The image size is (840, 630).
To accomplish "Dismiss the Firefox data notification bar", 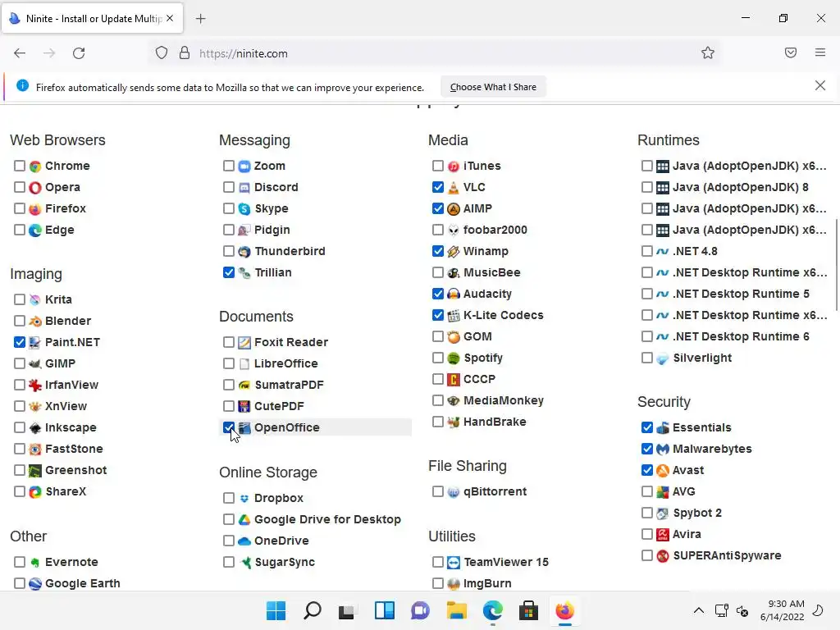I will 819,85.
